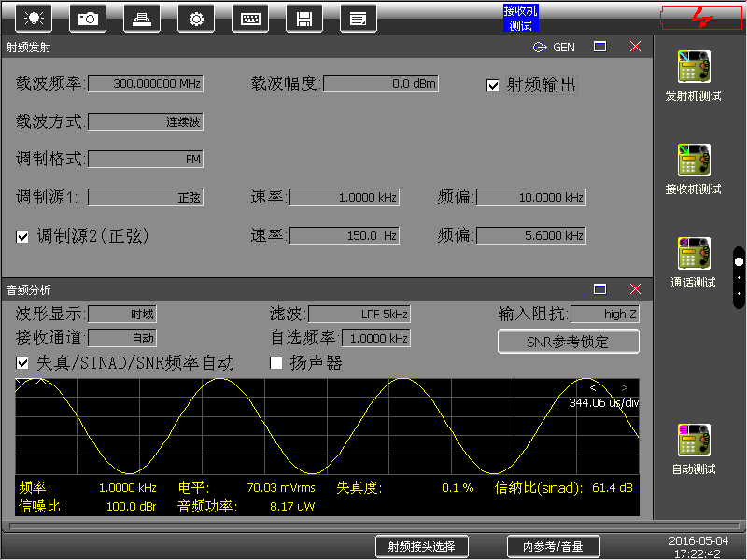Change the 载波方式 连续波 selection

(x=145, y=122)
